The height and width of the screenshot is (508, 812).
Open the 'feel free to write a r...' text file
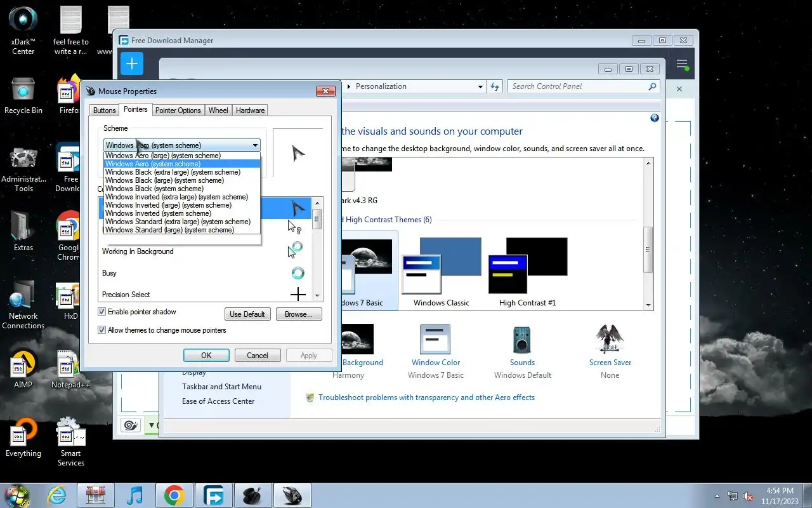pos(70,30)
